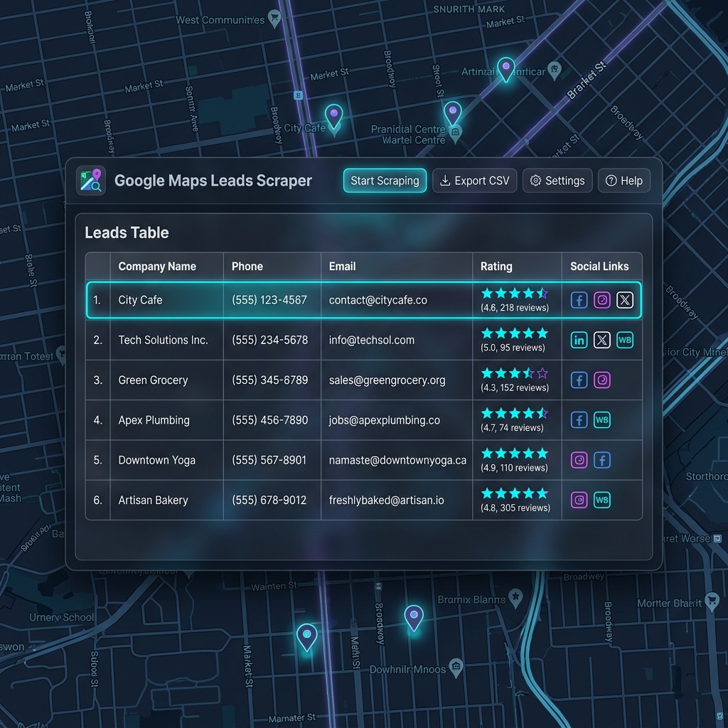
Task: Click the map pin near Artintaic label
Action: tap(506, 69)
